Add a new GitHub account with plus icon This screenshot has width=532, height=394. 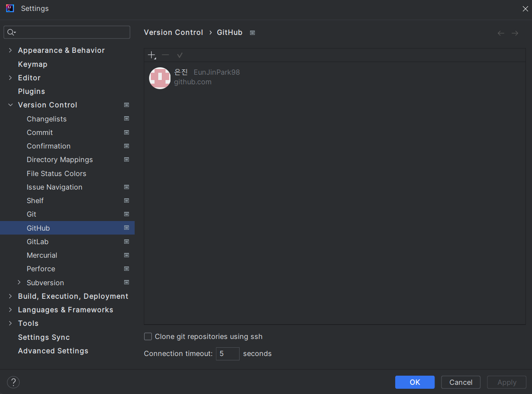pyautogui.click(x=152, y=55)
